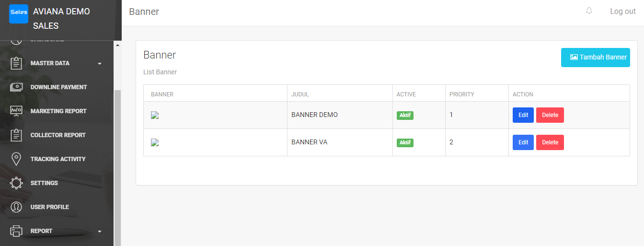Click the Settings gear icon
This screenshot has width=644, height=246.
pyautogui.click(x=16, y=183)
